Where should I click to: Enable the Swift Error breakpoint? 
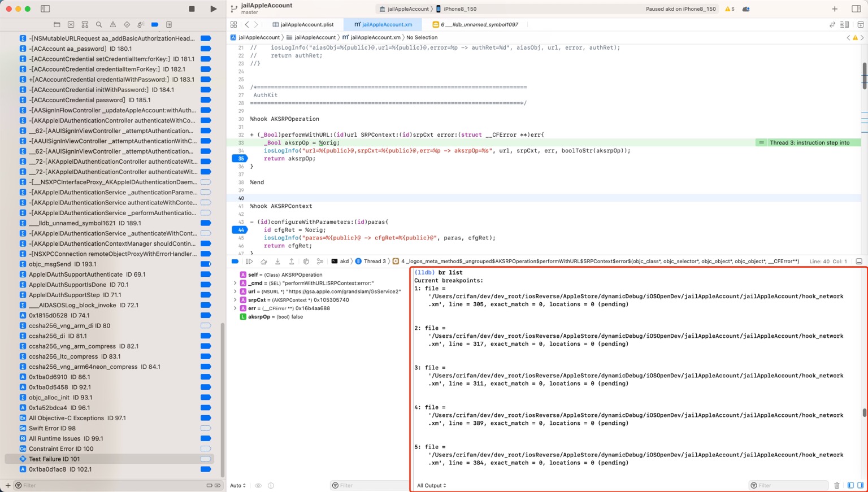click(206, 428)
